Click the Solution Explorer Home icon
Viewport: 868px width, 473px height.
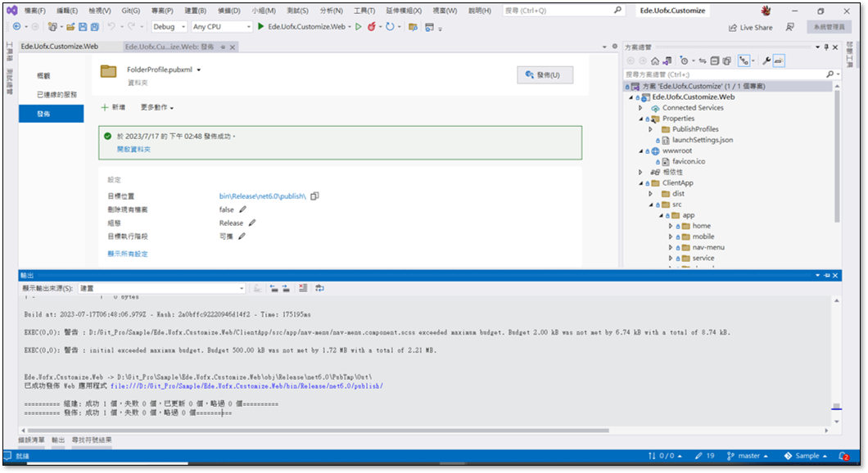coord(655,61)
